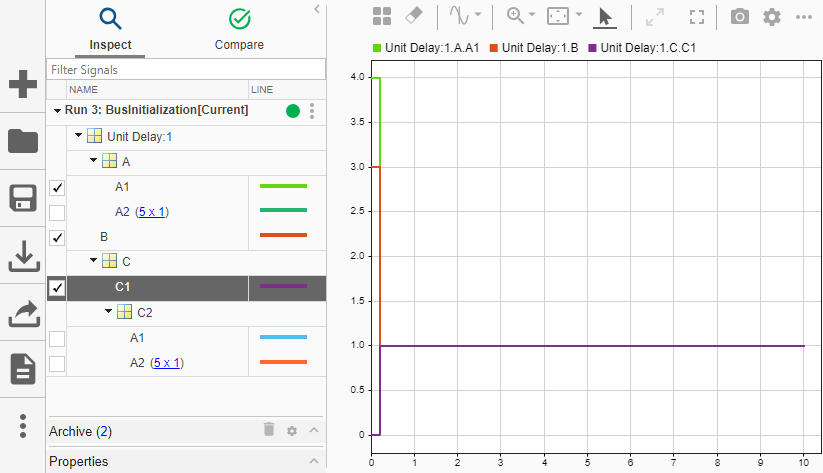Select the Unit Delay:1.B legend entry
823x473 pixels.
point(534,48)
